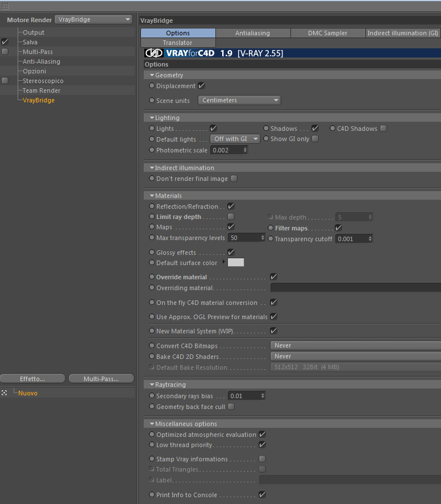Click Default surface color animation dot

[152, 262]
